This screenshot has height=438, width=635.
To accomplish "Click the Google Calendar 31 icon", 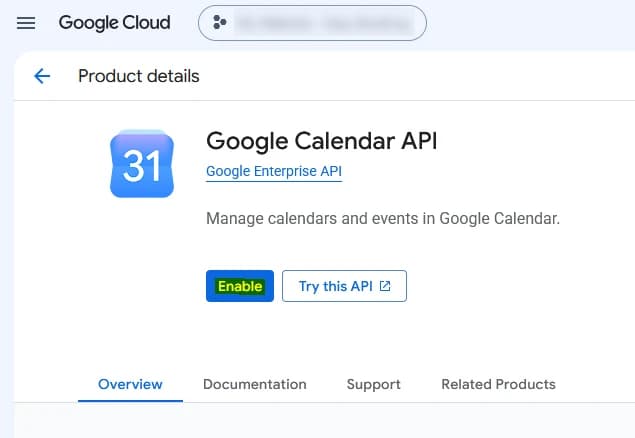I will click(142, 164).
